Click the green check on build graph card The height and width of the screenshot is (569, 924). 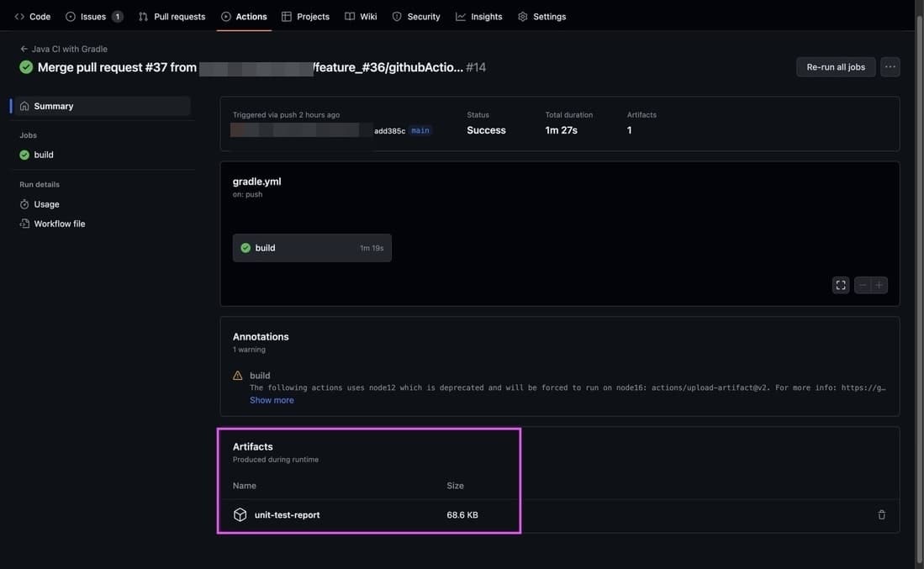pos(246,248)
